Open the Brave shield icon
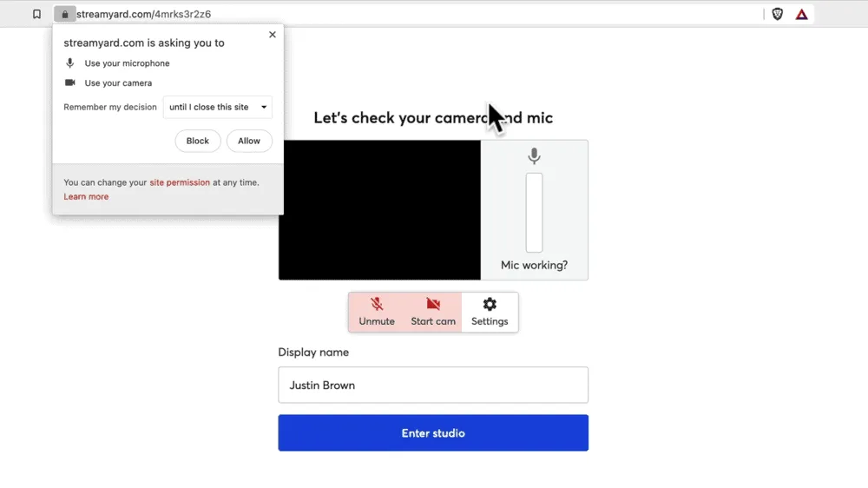868x488 pixels. 777,14
